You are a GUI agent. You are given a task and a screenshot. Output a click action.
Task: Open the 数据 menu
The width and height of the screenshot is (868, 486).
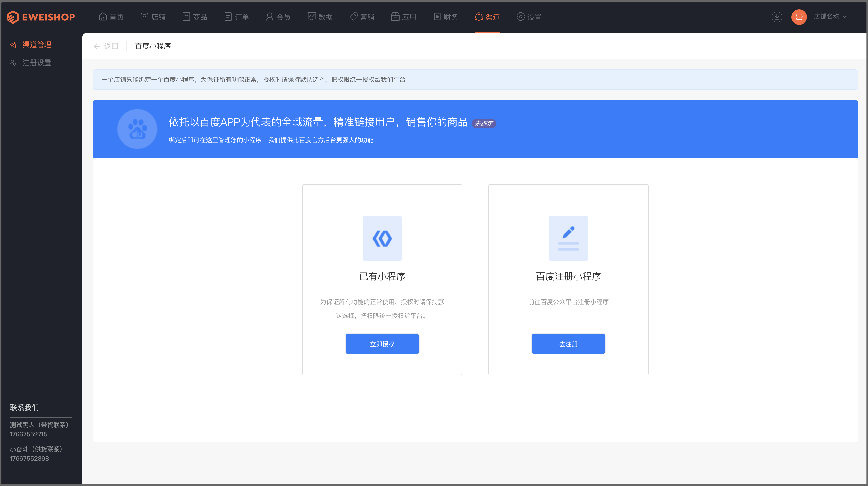click(320, 17)
